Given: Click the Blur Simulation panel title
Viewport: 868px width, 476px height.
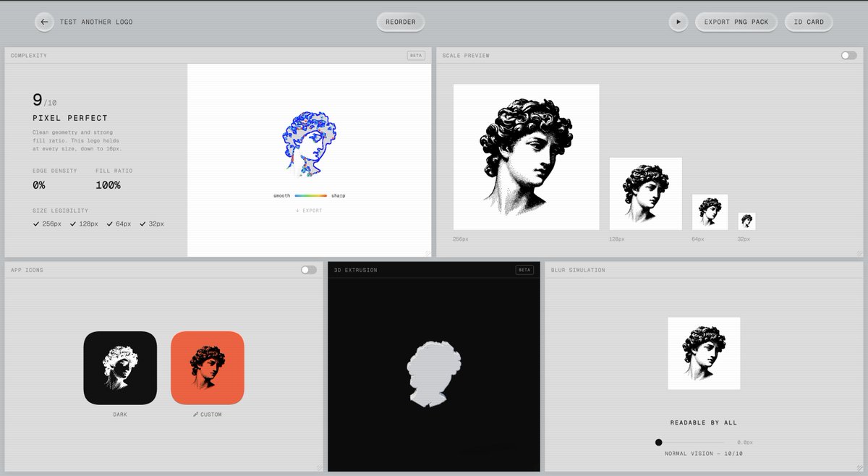Looking at the screenshot, I should pos(578,270).
